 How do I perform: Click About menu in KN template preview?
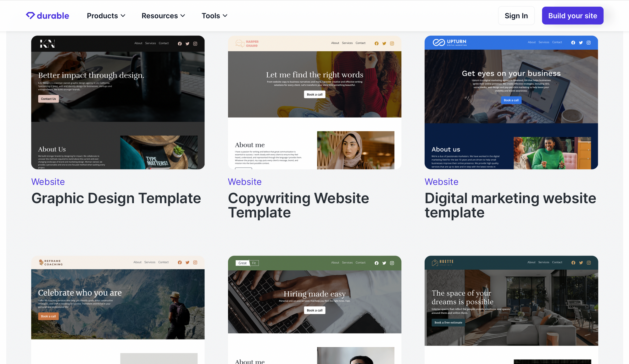point(138,43)
